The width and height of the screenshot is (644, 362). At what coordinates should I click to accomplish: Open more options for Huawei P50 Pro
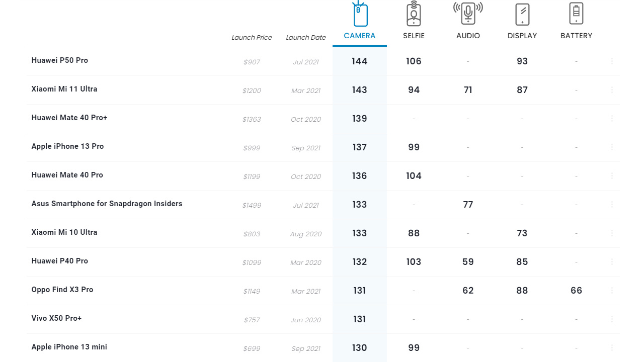tap(612, 61)
